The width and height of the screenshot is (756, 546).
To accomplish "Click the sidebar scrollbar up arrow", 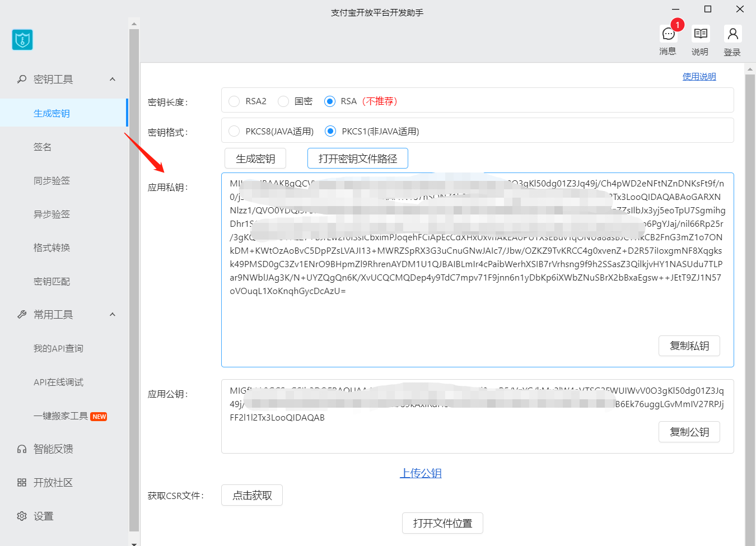I will coord(134,24).
